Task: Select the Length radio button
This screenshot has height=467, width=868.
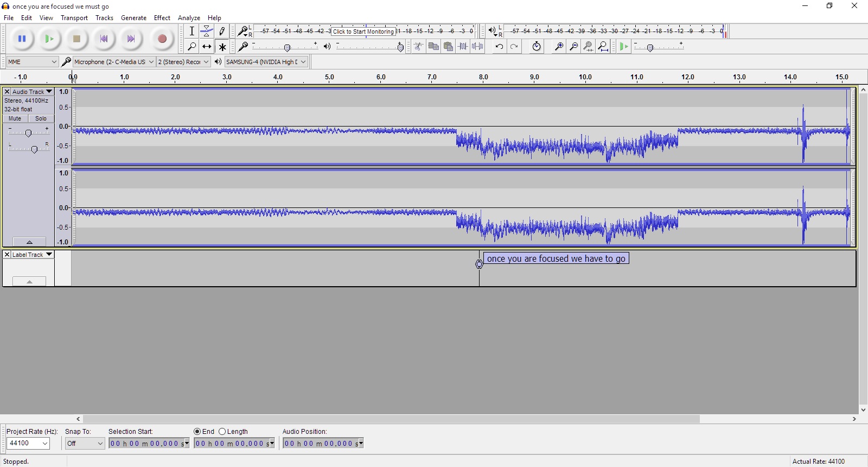Action: click(222, 432)
